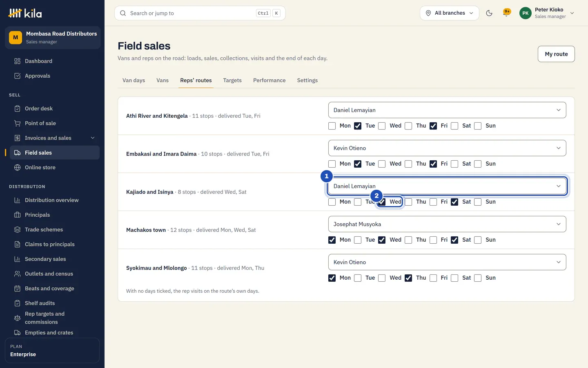The width and height of the screenshot is (588, 368).
Task: Open Mombasa Road Distributors organization switcher
Action: click(53, 38)
